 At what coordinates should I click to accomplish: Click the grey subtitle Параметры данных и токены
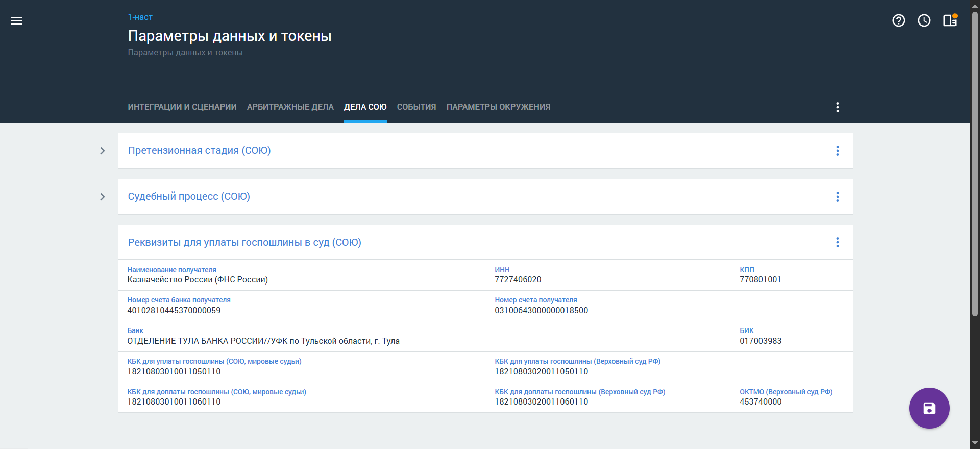[x=185, y=52]
